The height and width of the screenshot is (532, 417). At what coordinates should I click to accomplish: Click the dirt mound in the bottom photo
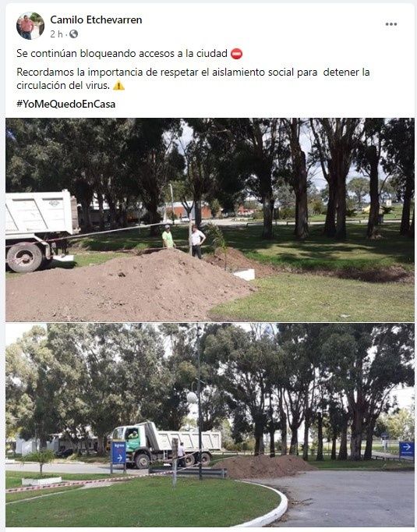pyautogui.click(x=266, y=466)
